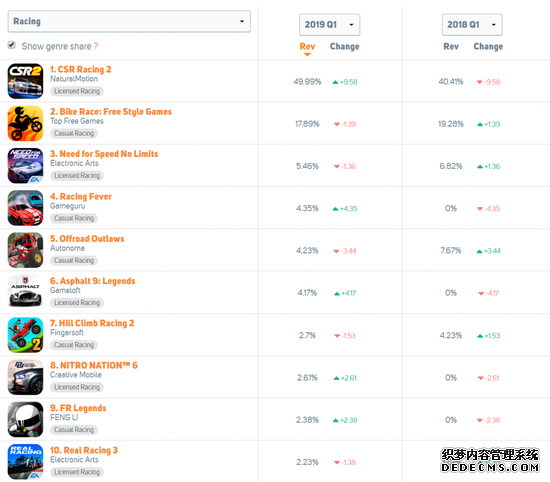Click Casual Racing tag under Bike Race
This screenshot has height=482, width=550.
coord(74,133)
